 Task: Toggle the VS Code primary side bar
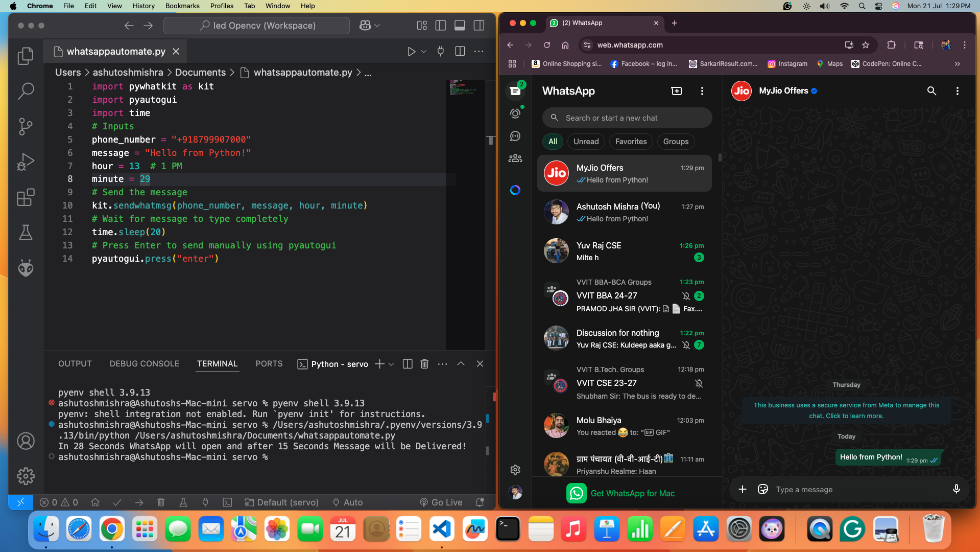pyautogui.click(x=440, y=25)
